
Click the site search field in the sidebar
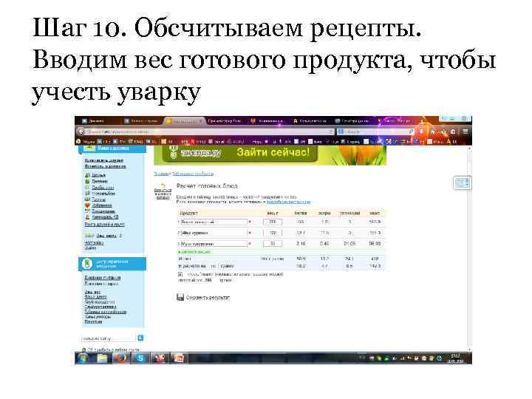(x=108, y=338)
